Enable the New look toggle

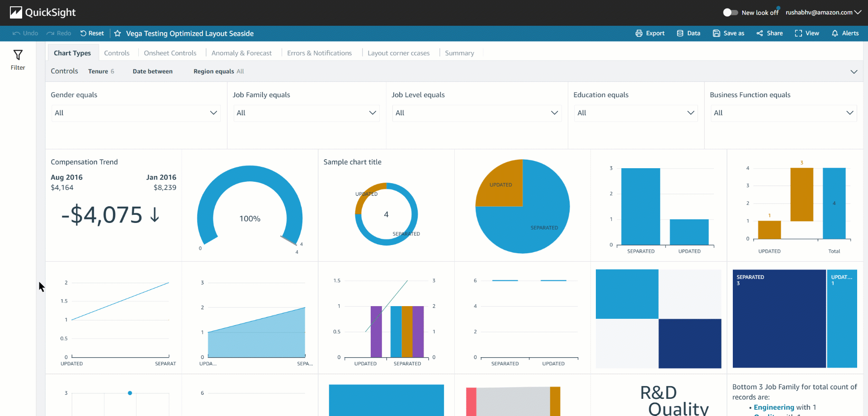[730, 13]
